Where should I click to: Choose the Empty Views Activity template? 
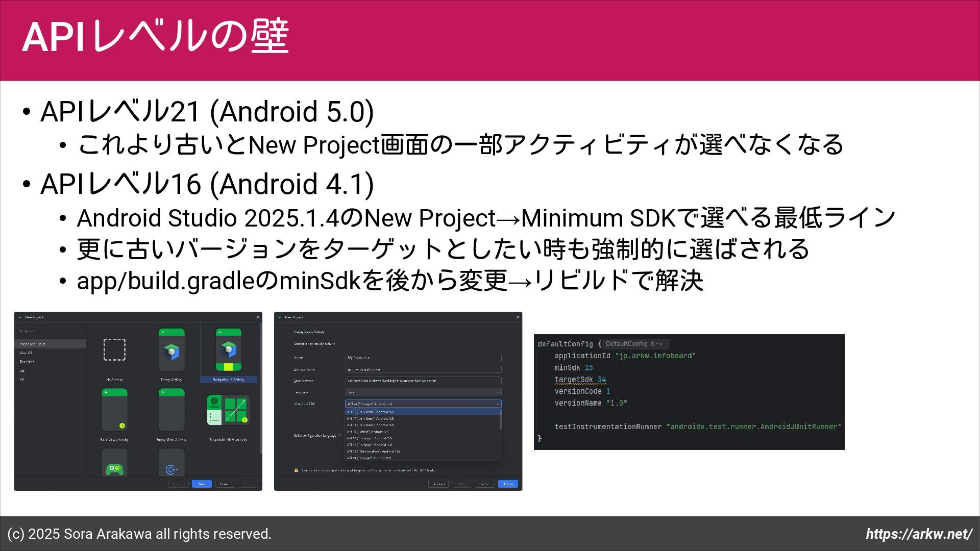click(x=171, y=410)
